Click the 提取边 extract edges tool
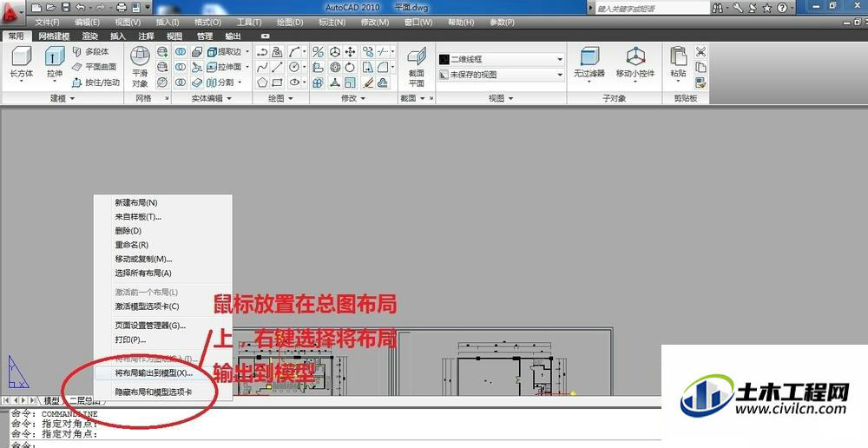Viewport: 868px width, 448px height. pos(225,51)
